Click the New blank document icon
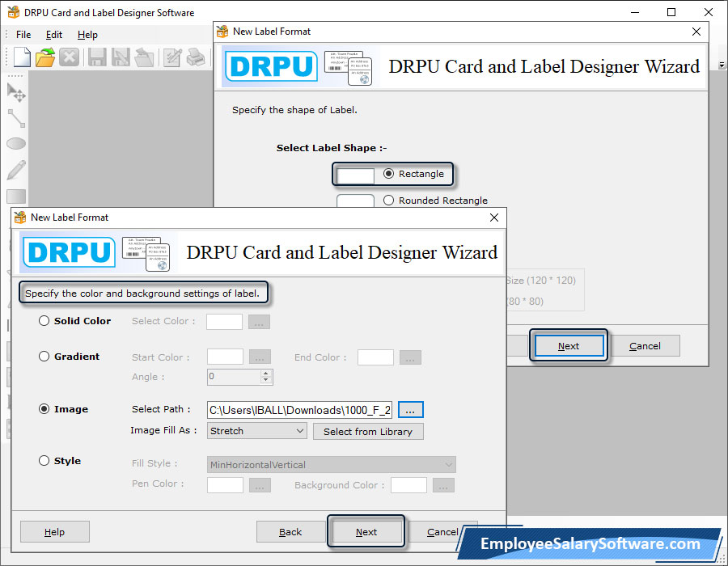This screenshot has height=566, width=728. tap(22, 57)
